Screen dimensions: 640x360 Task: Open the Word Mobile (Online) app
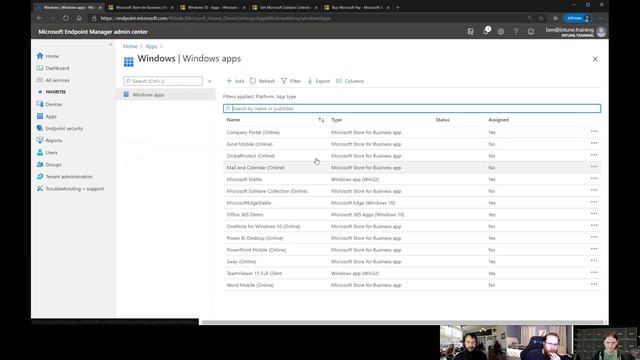point(250,285)
